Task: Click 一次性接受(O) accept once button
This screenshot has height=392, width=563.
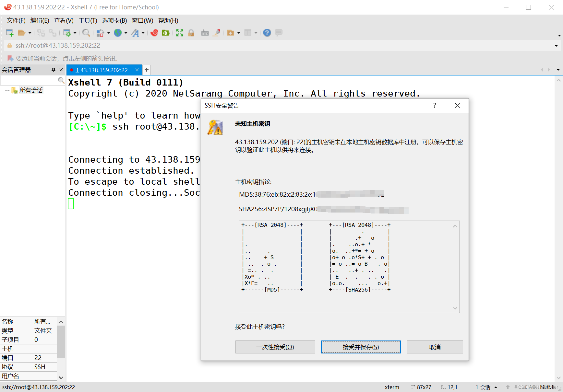Action: pos(275,347)
